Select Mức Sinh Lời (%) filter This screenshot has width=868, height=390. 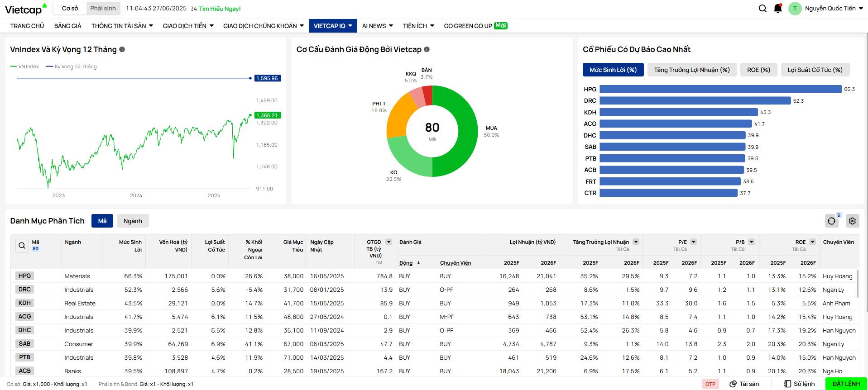click(613, 70)
